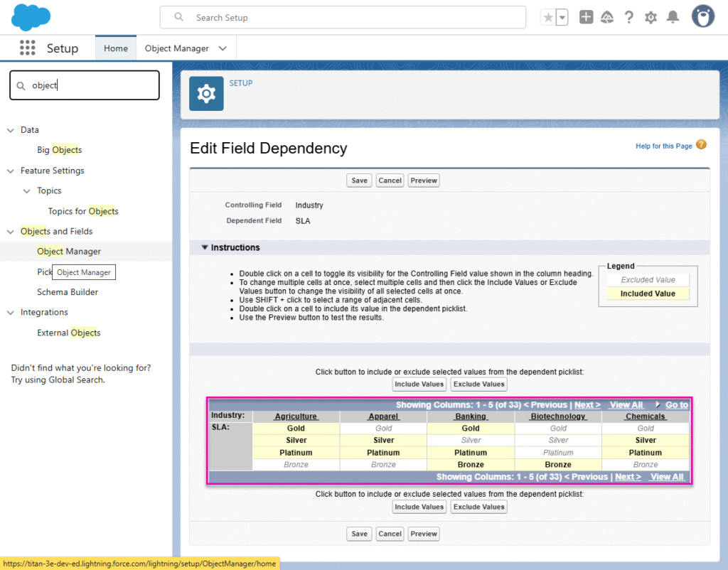
Task: Click the top Next link for columns
Action: [587, 405]
